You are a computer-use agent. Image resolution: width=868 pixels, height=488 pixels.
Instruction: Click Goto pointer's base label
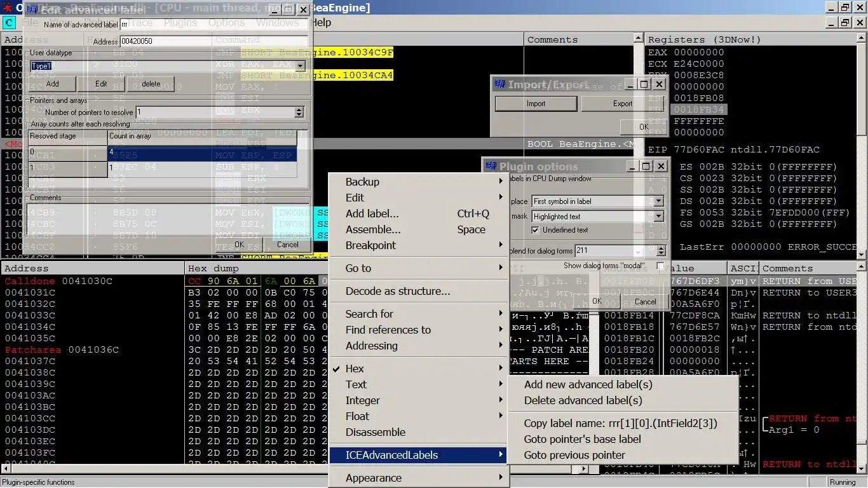pos(623,439)
